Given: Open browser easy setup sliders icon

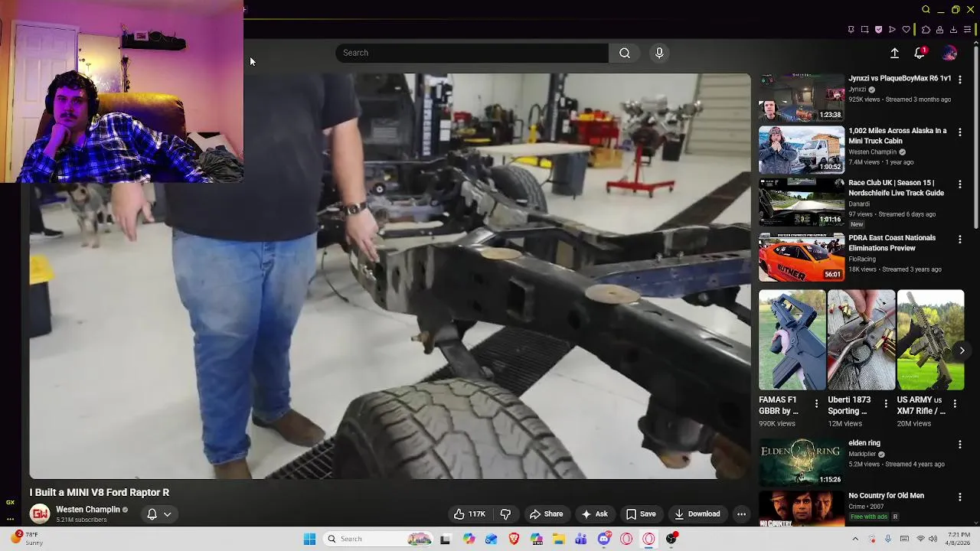Looking at the screenshot, I should click(x=967, y=30).
